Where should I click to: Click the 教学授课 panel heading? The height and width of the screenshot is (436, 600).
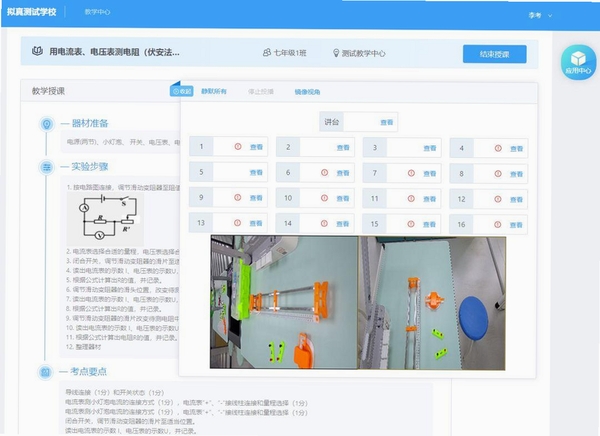48,91
